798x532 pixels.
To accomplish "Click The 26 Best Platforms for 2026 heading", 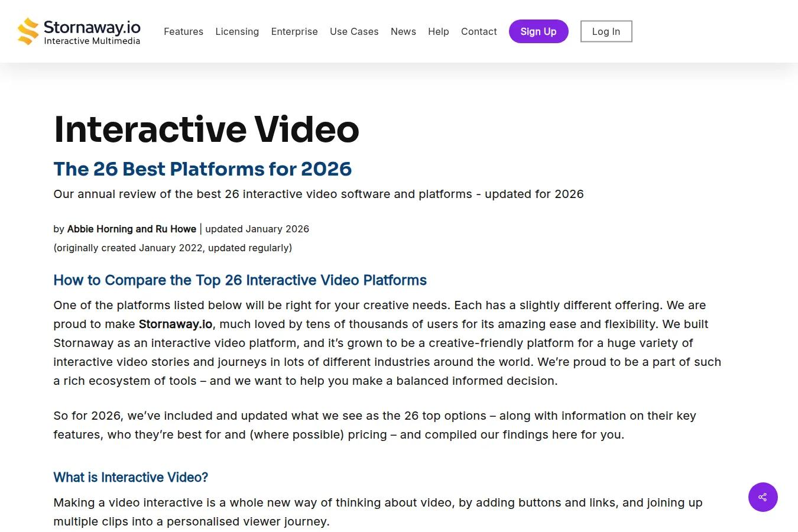I will (203, 169).
